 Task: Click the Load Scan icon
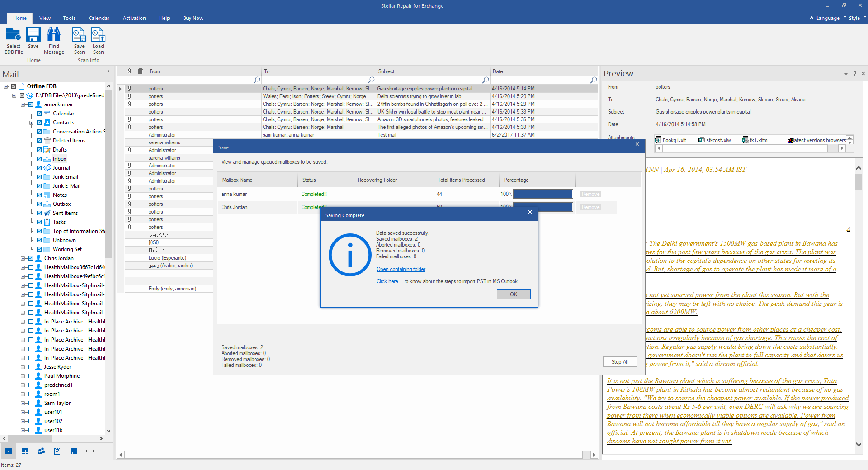[98, 35]
